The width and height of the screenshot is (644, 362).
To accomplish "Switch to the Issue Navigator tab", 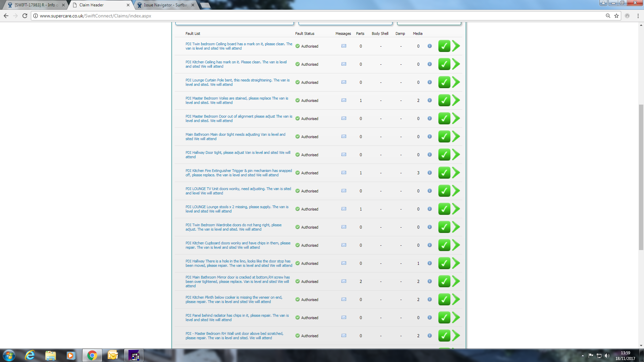I will point(165,5).
